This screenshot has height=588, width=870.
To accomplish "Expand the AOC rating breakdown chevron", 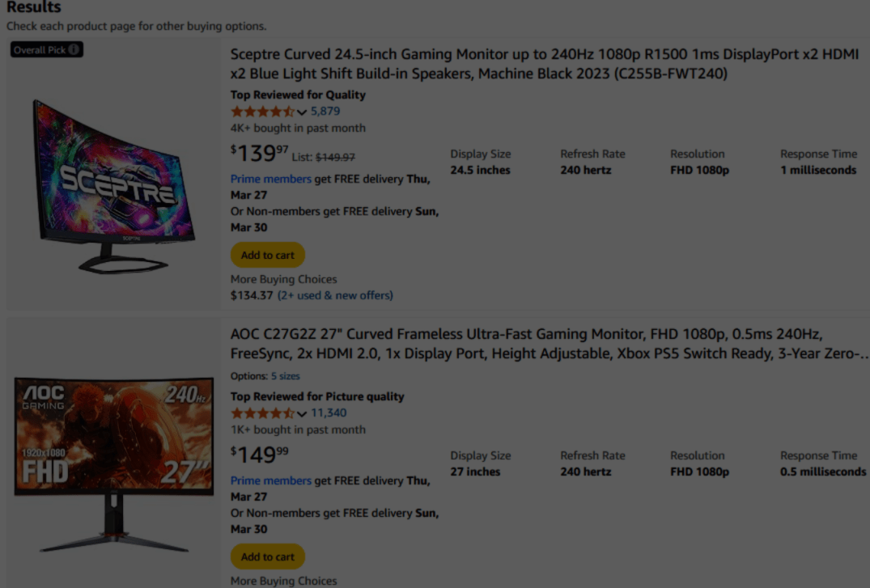I will (x=302, y=414).
